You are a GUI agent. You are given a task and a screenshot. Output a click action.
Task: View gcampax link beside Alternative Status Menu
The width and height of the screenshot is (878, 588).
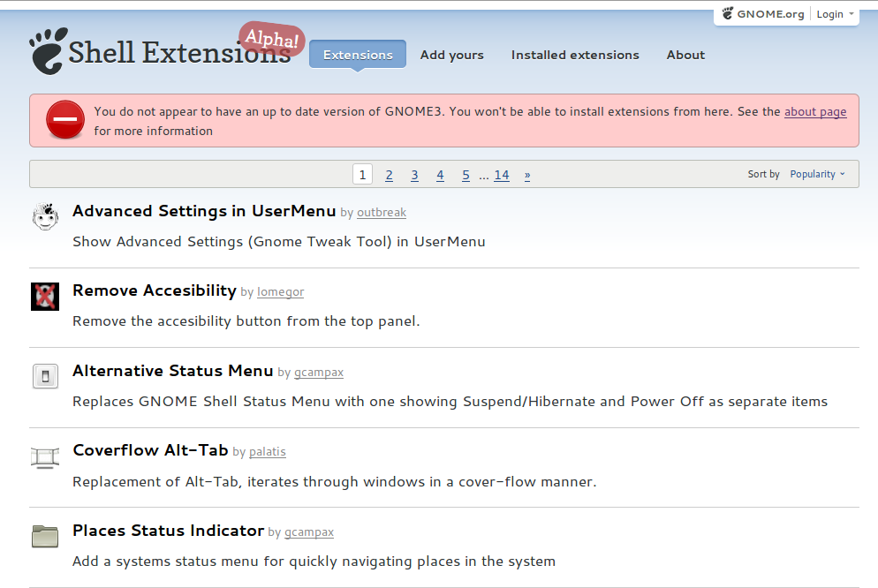(319, 372)
